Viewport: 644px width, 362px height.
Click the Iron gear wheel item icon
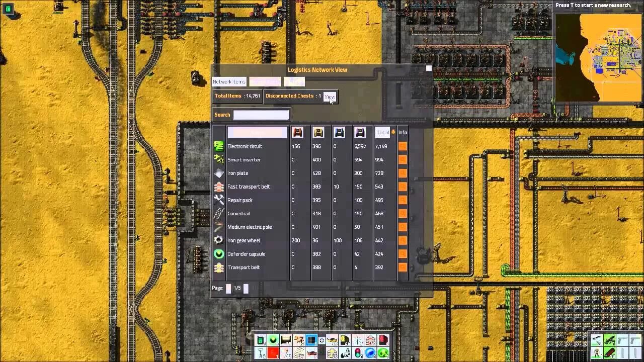click(219, 240)
